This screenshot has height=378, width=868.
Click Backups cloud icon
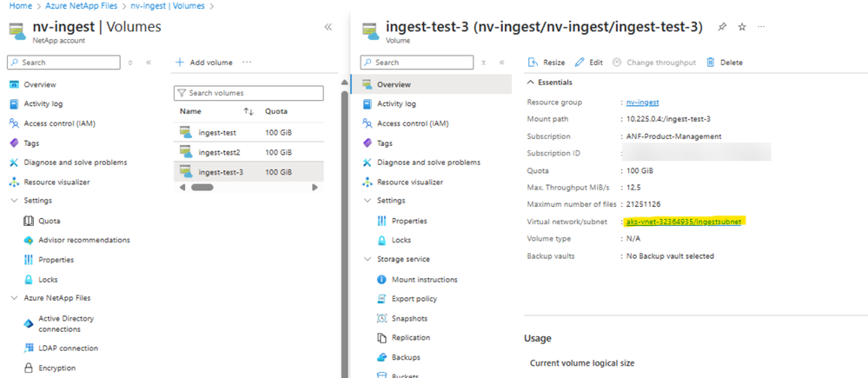tap(382, 357)
